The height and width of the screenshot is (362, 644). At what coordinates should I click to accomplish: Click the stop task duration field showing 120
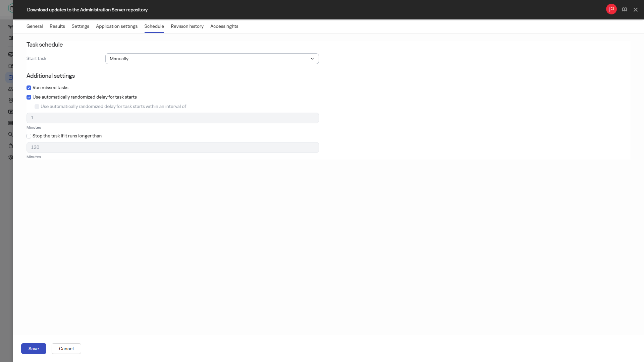click(173, 147)
